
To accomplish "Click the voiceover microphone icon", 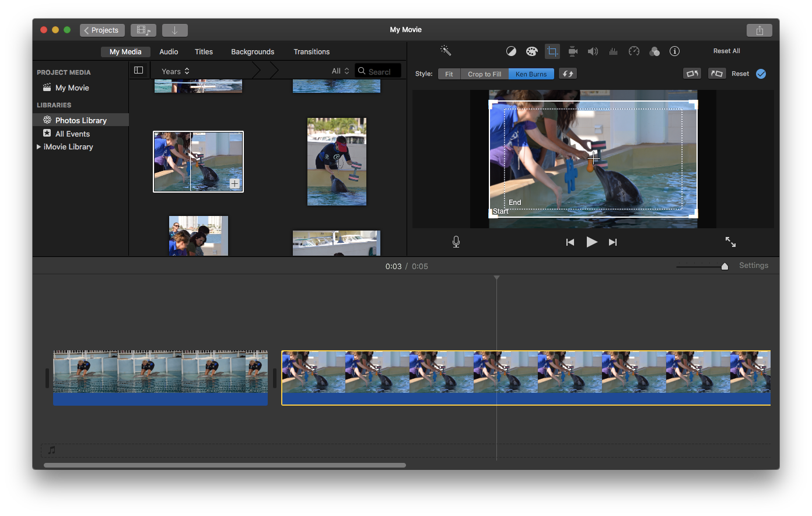I will coord(456,242).
